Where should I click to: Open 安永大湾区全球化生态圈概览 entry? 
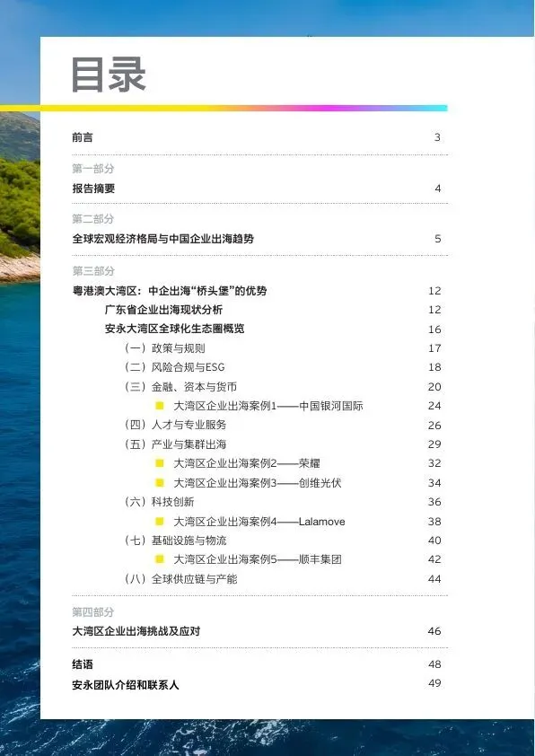pos(174,329)
